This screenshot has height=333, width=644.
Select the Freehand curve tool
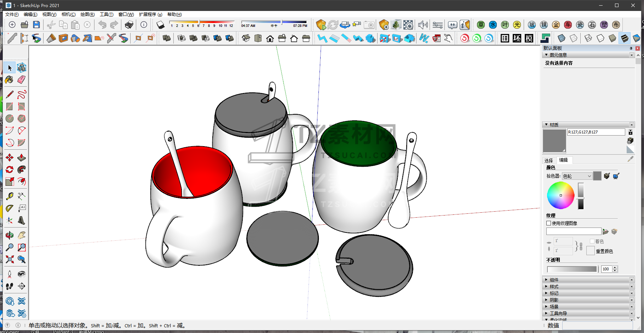(22, 94)
